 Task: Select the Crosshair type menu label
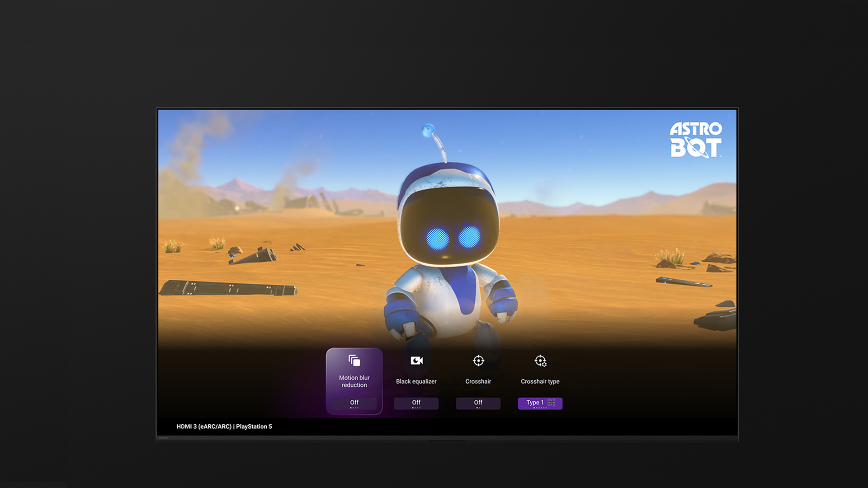(x=540, y=381)
